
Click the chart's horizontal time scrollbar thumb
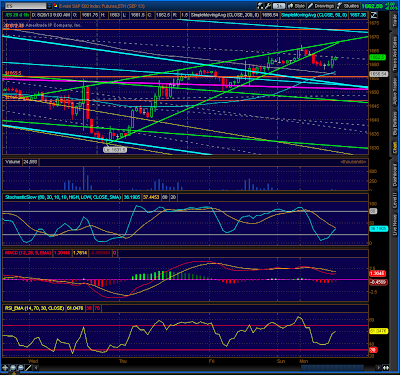(332, 368)
